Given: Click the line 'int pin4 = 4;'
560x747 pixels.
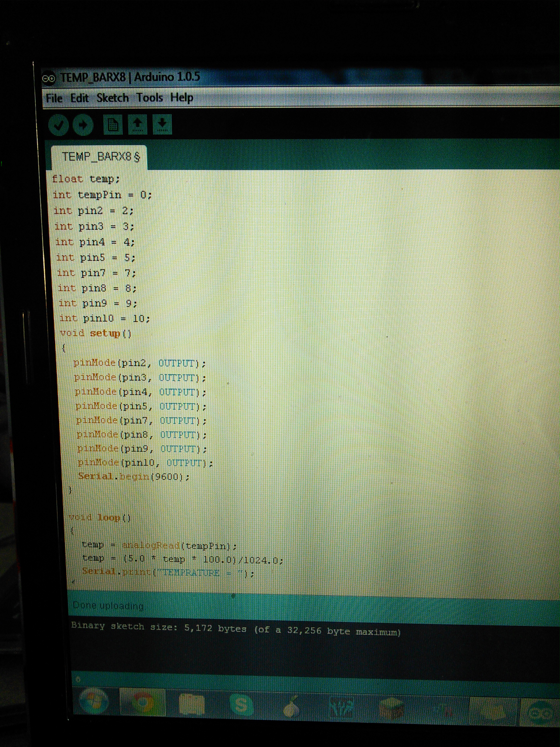Looking at the screenshot, I should pos(95,242).
